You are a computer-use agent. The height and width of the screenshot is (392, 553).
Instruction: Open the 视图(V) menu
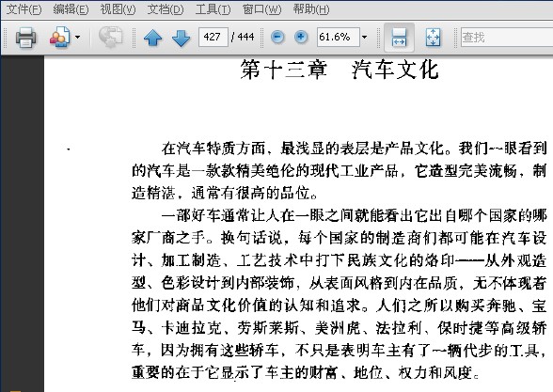[118, 9]
